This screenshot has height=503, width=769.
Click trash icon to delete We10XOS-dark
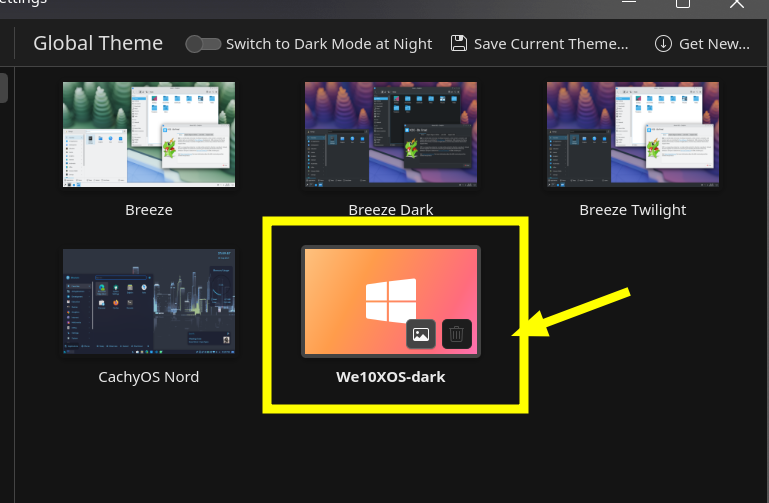(x=457, y=334)
